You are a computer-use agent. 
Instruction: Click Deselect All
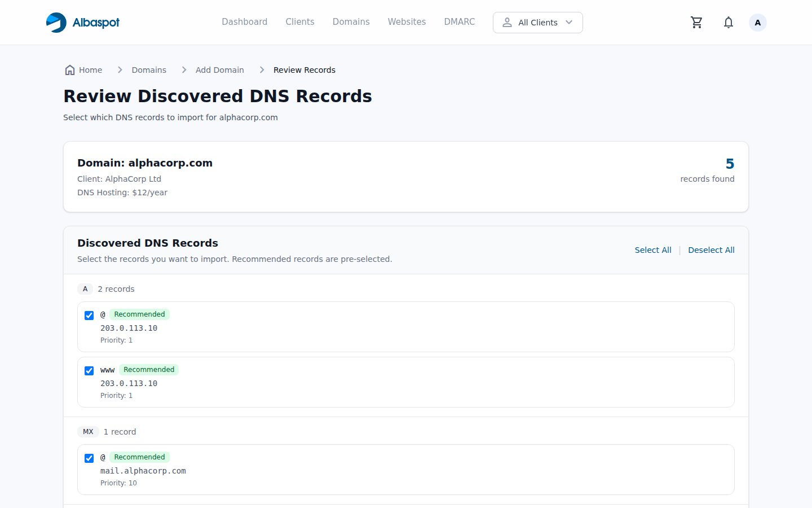tap(711, 249)
